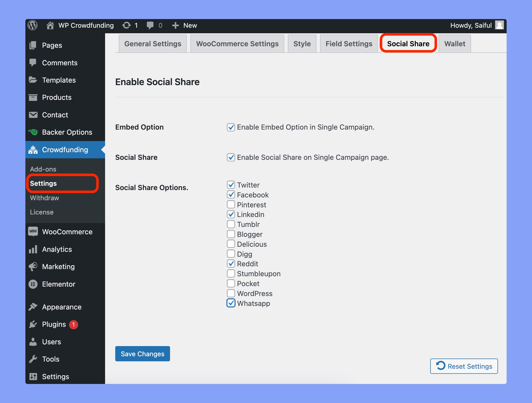Select the Social Share tab

point(408,44)
